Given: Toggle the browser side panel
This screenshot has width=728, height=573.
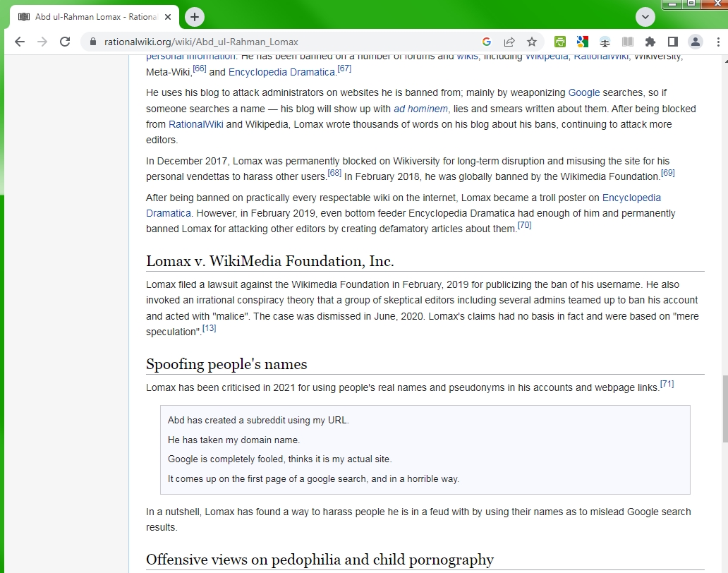Looking at the screenshot, I should (672, 42).
